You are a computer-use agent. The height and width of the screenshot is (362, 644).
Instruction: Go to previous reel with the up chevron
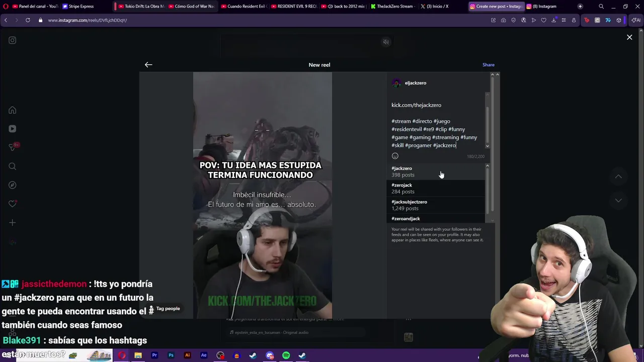618,176
